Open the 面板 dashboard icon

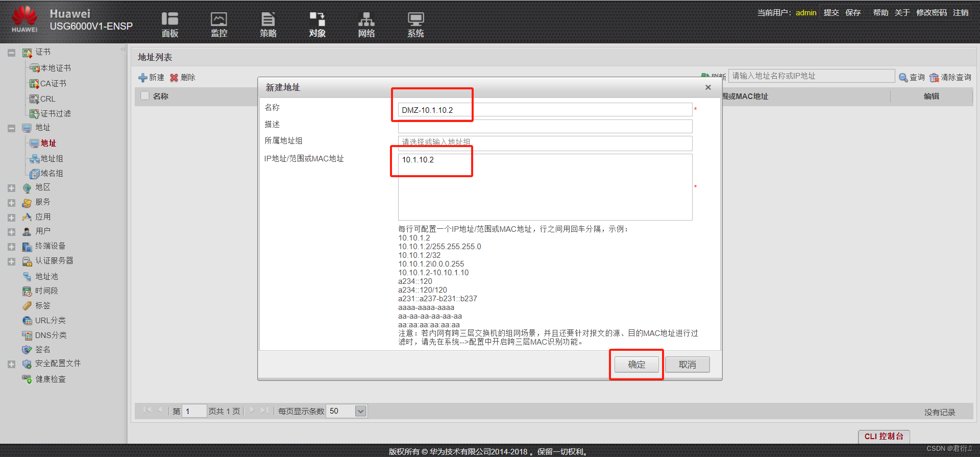(170, 19)
